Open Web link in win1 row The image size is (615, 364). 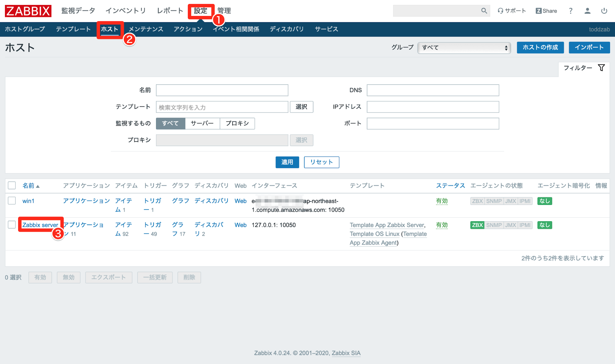(x=241, y=201)
